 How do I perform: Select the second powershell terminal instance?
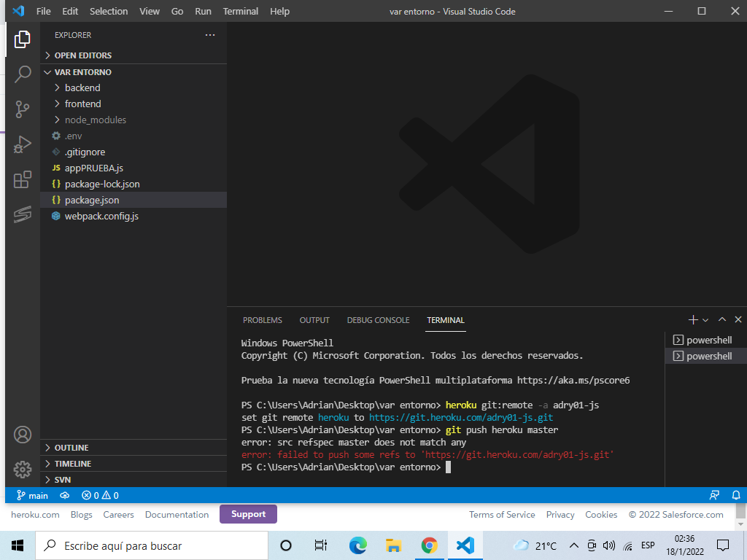(706, 356)
